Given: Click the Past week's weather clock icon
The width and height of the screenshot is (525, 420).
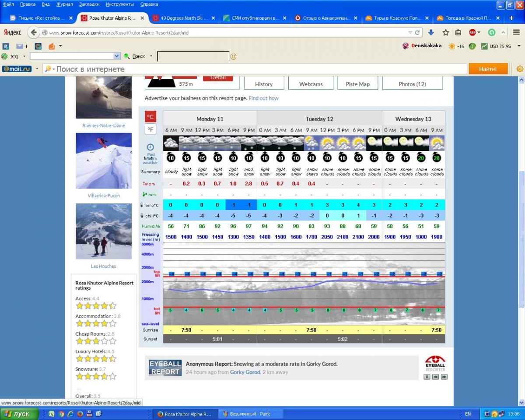Looking at the screenshot, I should pos(150,147).
